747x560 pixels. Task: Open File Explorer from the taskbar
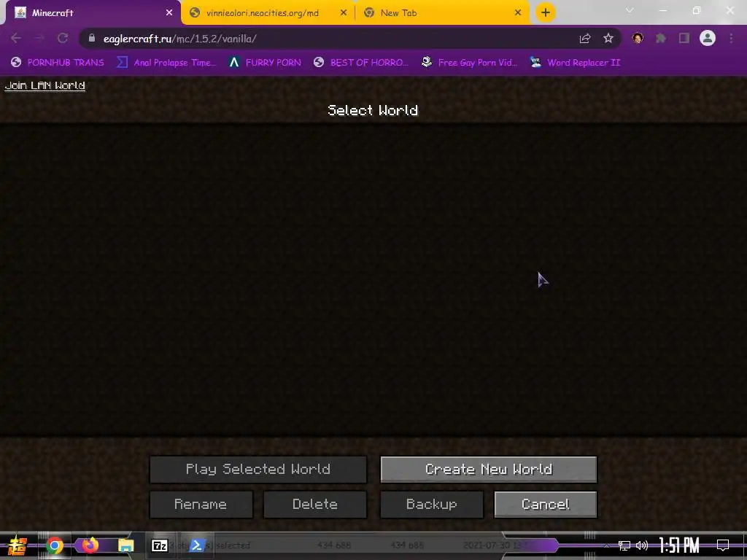(x=125, y=545)
